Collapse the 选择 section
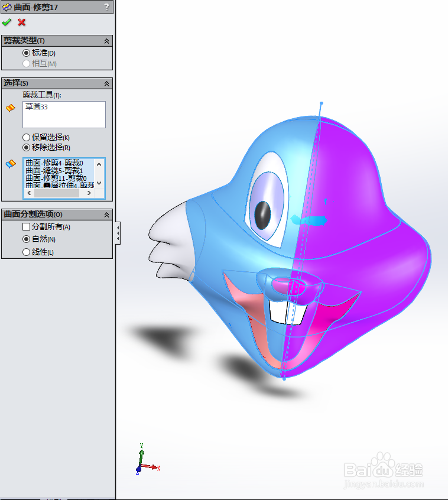 (106, 83)
